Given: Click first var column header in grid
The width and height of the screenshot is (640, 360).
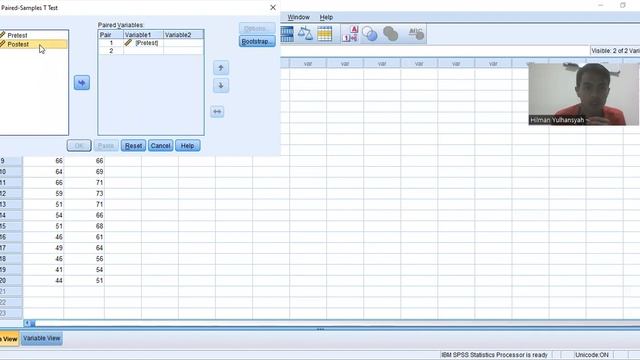Looking at the screenshot, I should (308, 64).
